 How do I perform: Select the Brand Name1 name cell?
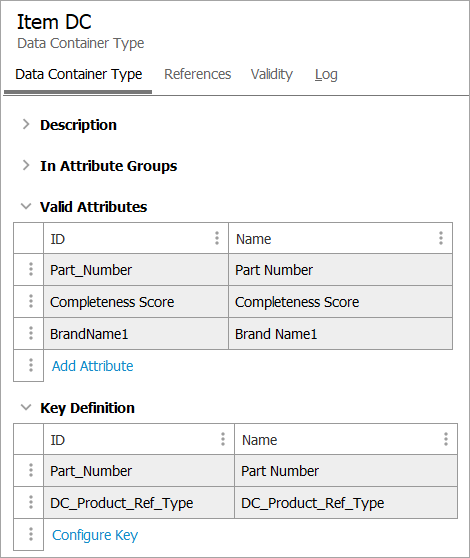point(340,334)
